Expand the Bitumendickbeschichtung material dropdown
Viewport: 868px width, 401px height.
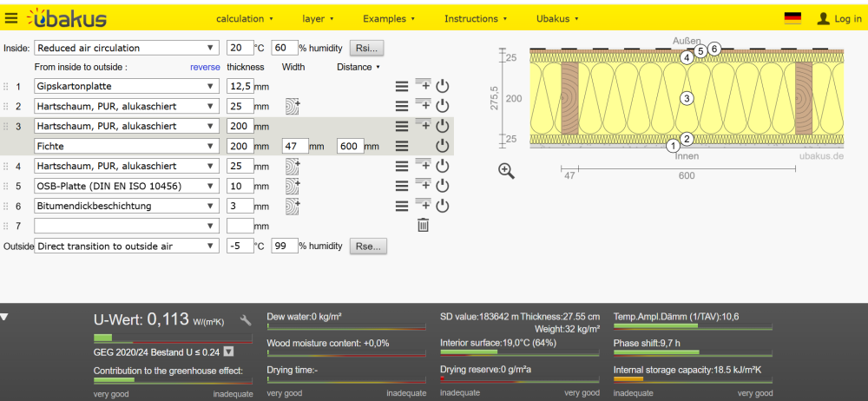127,206
